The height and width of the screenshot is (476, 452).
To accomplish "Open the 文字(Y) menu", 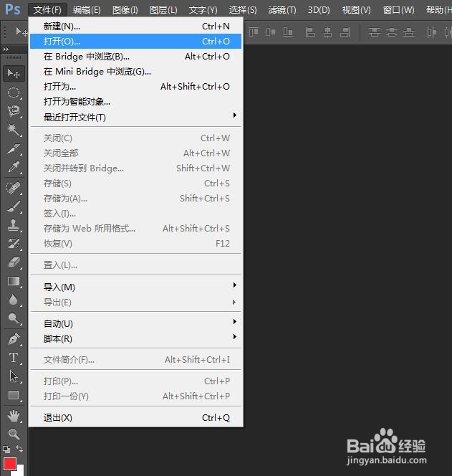I will pyautogui.click(x=203, y=10).
